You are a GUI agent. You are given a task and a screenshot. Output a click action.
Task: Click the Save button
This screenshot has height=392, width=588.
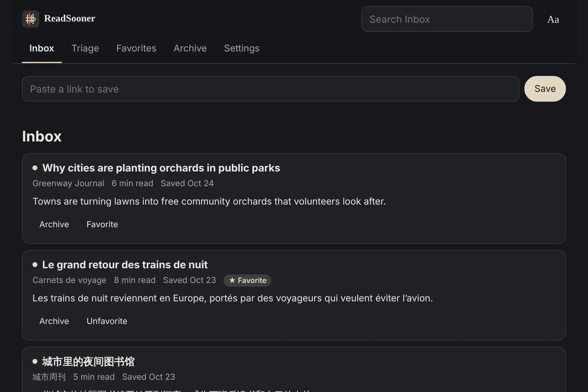coord(545,89)
